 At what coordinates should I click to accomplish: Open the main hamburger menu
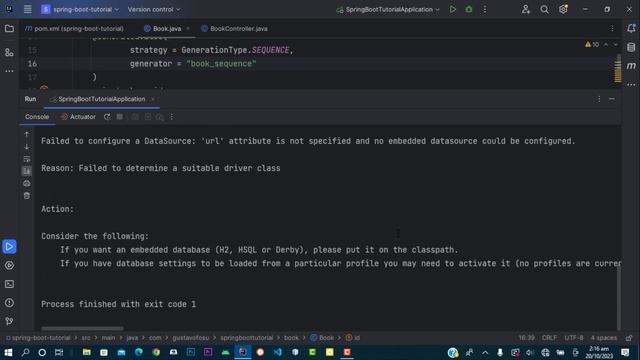point(27,9)
